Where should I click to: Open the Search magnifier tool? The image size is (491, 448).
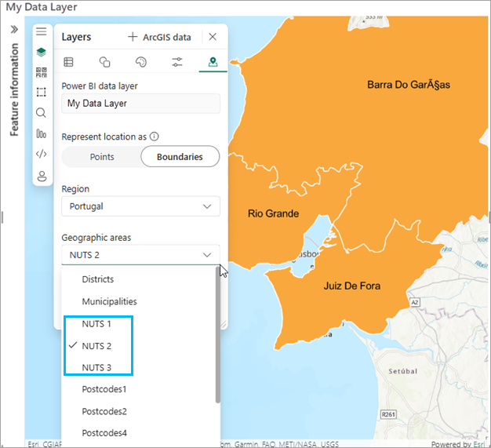coord(41,112)
